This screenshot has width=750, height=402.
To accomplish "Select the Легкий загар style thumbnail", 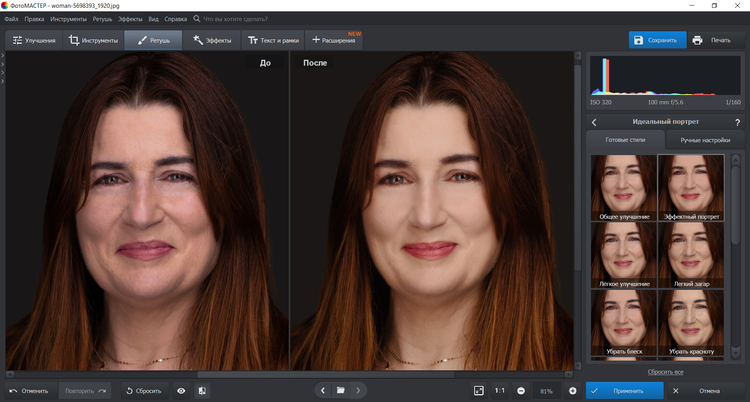I will pyautogui.click(x=691, y=255).
